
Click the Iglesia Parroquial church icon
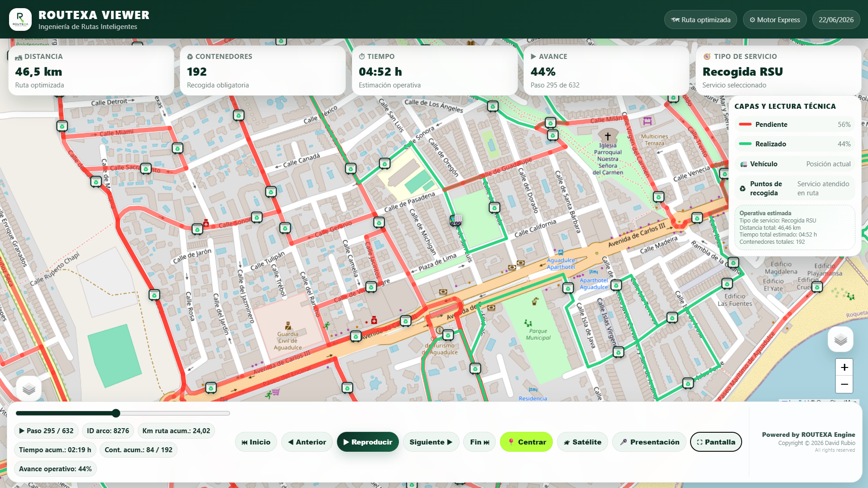608,135
